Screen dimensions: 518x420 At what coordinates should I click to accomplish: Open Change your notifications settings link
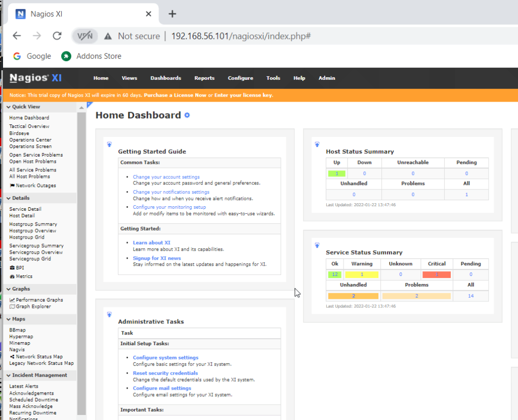point(171,192)
